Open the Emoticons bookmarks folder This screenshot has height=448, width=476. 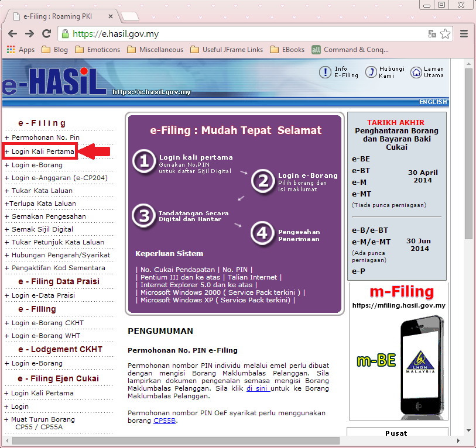pyautogui.click(x=97, y=50)
